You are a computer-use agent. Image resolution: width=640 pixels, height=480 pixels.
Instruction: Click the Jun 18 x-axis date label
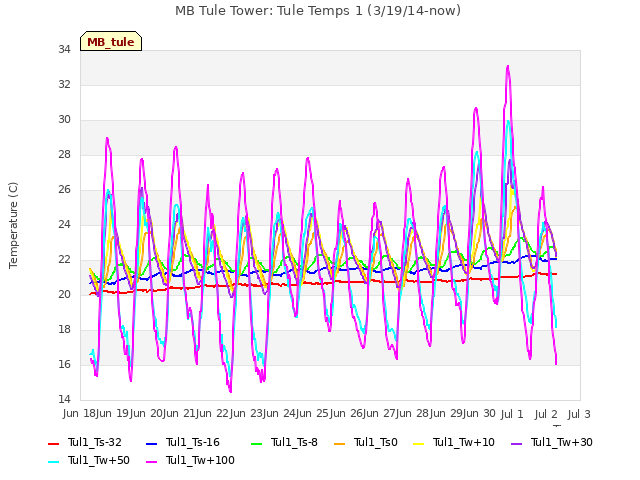point(77,413)
